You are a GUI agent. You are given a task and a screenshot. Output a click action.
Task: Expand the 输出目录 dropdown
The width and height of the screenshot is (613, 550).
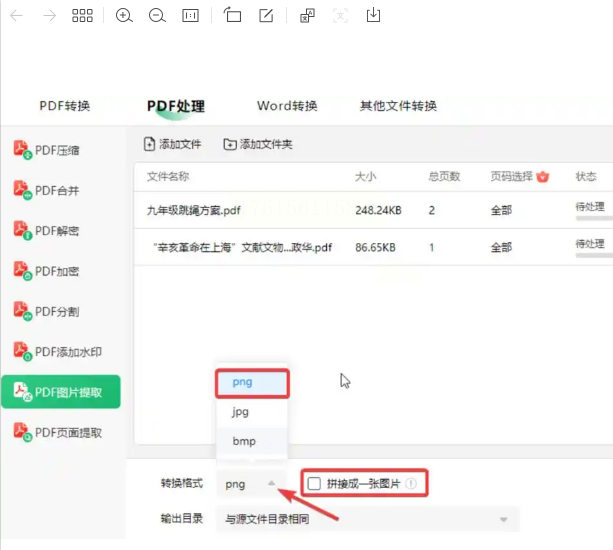[x=367, y=519]
